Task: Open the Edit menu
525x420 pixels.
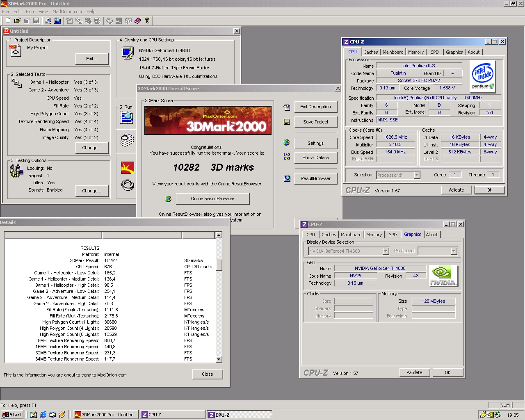Action: 17,11
